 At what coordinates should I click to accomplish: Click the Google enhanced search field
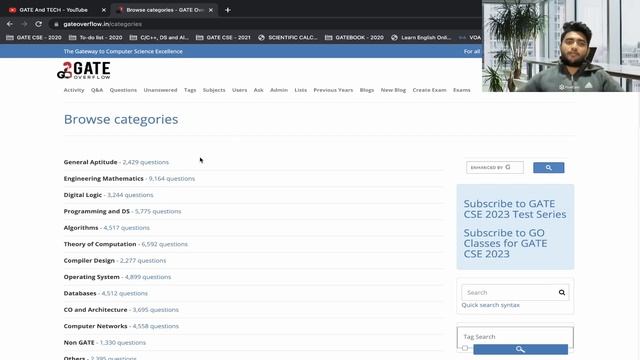[x=495, y=167]
